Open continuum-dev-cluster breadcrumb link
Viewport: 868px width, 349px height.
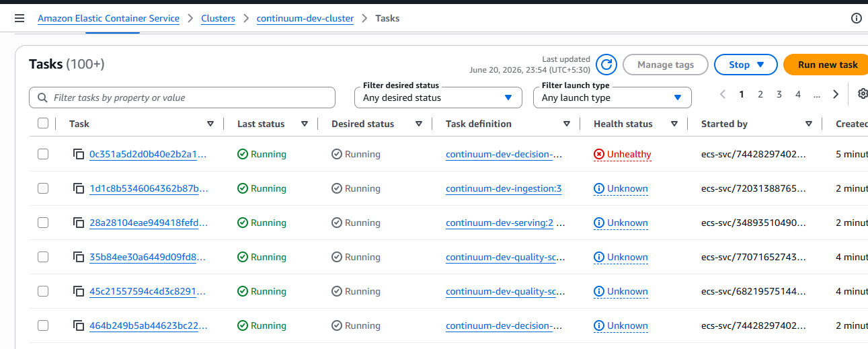[305, 19]
